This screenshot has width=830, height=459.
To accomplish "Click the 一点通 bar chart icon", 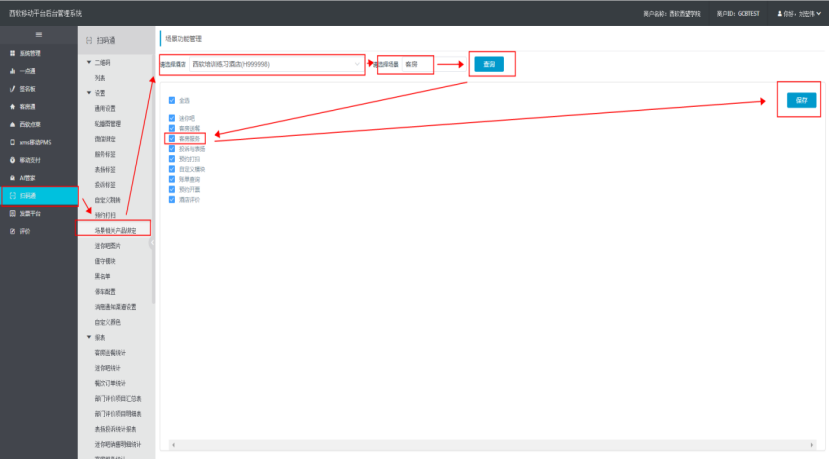I will (x=12, y=71).
